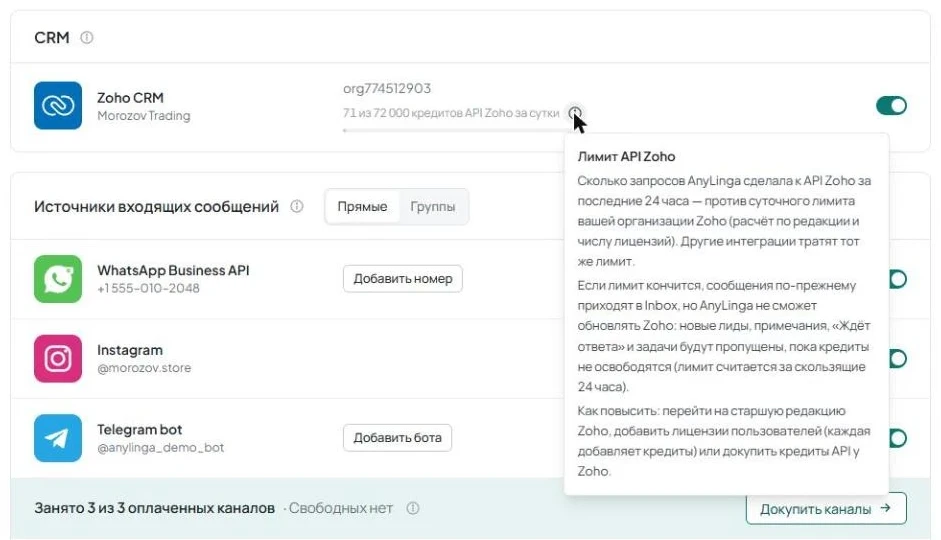Click the Добавить номер button
The height and width of the screenshot is (540, 941).
[403, 279]
